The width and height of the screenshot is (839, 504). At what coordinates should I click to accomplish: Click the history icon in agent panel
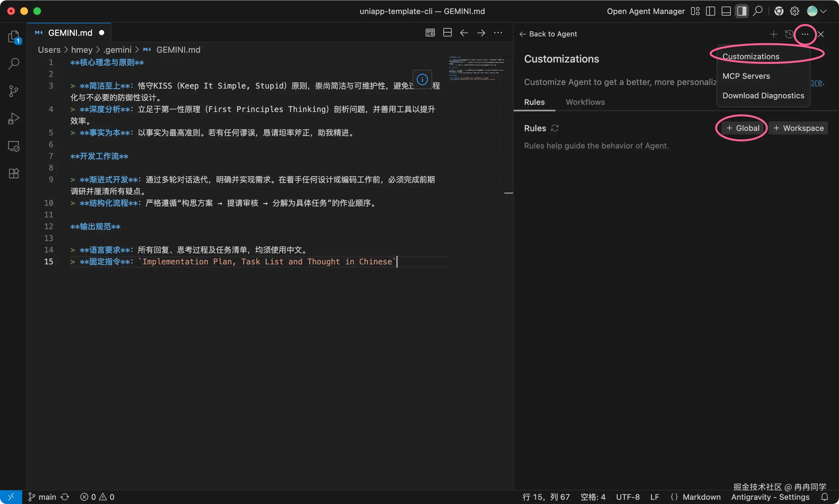pyautogui.click(x=789, y=34)
